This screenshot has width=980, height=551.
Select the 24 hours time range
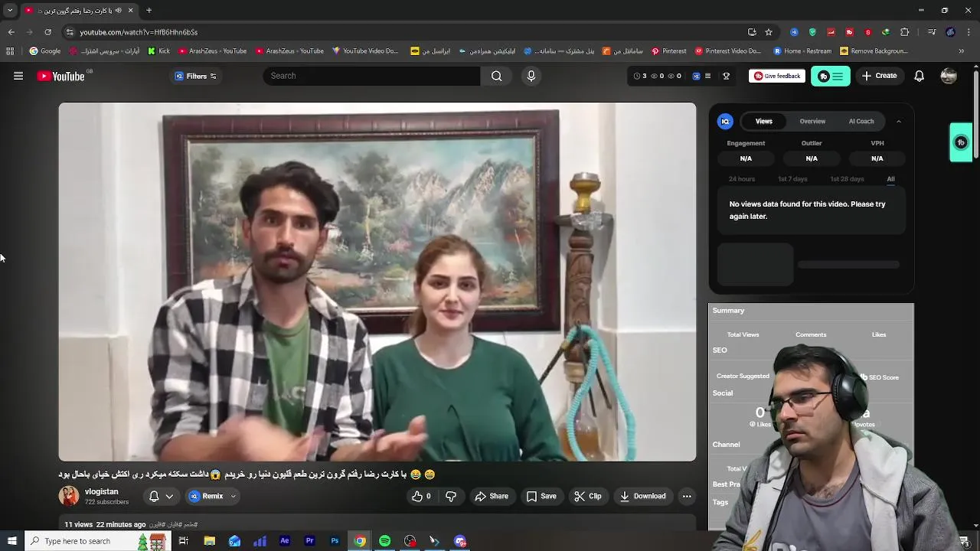pos(742,179)
